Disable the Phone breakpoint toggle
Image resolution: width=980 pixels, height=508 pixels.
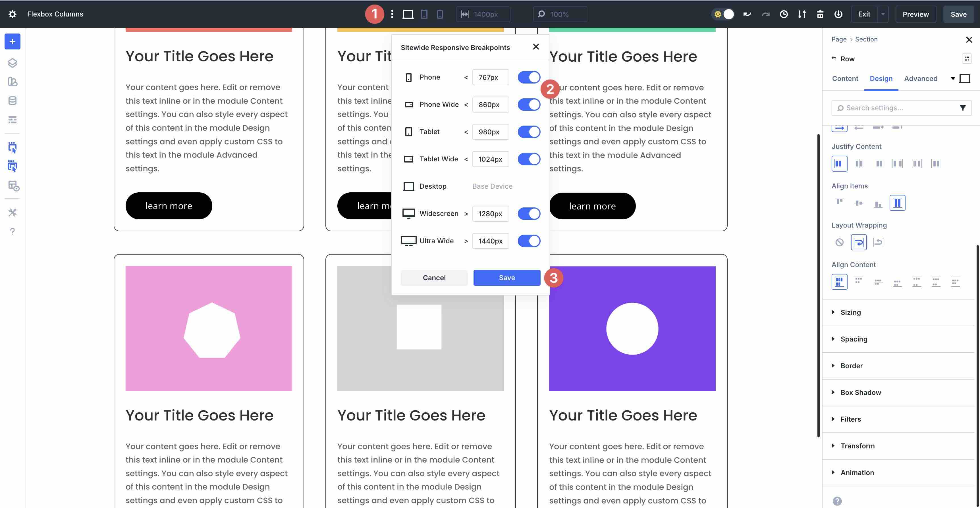pyautogui.click(x=529, y=77)
